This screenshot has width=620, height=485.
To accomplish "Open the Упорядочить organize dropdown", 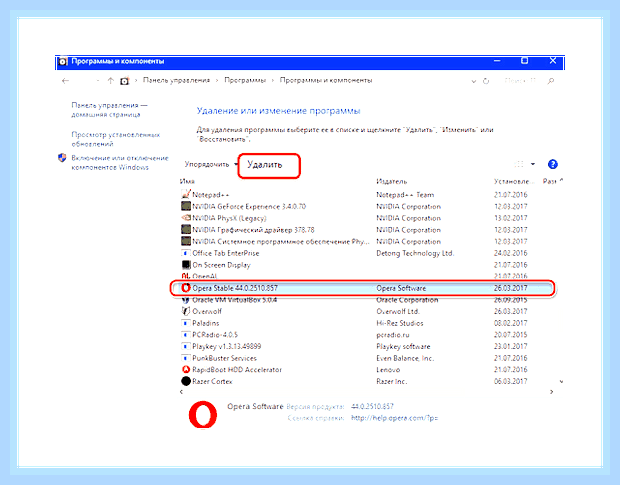I will tap(211, 164).
